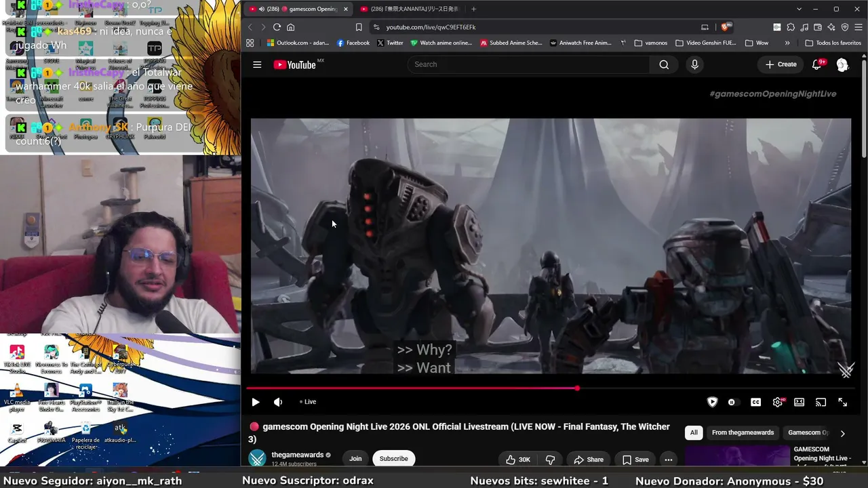Join thegameawards channel membership
This screenshot has height=488, width=868.
[x=355, y=459]
